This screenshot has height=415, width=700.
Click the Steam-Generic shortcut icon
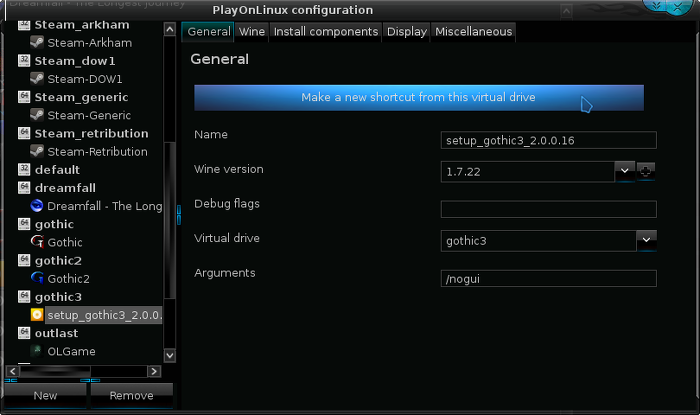[37, 115]
